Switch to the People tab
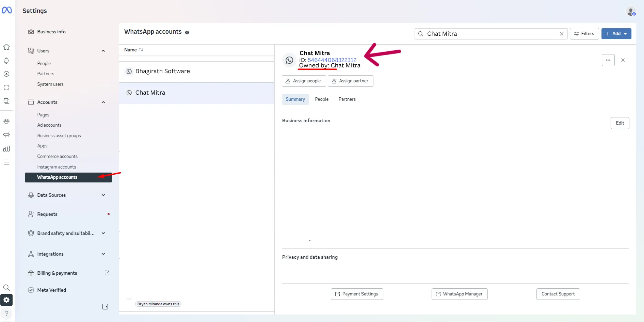This screenshot has height=322, width=644. tap(322, 99)
